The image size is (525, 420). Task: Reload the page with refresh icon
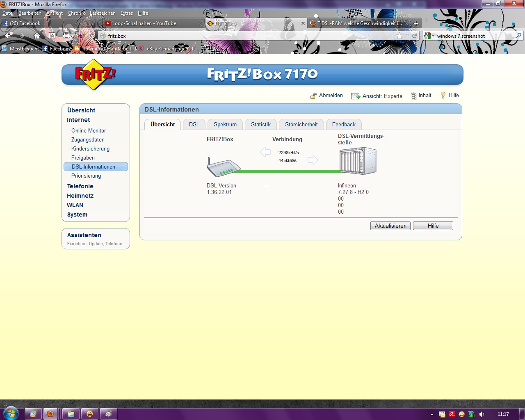coord(414,36)
